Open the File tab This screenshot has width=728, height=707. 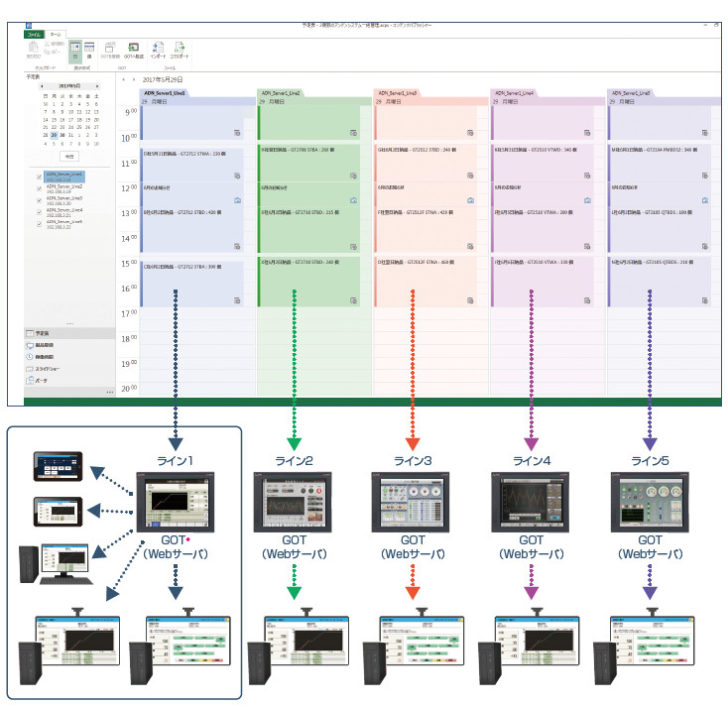34,33
